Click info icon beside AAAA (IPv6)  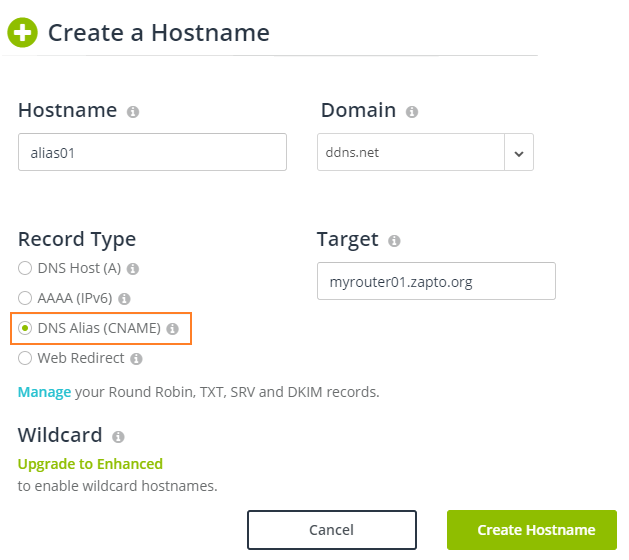[x=125, y=298]
